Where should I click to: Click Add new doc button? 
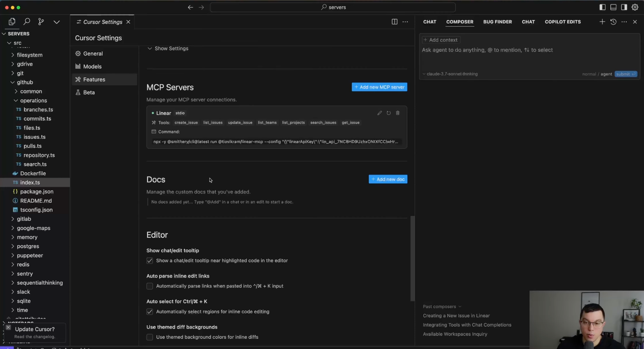pyautogui.click(x=388, y=179)
